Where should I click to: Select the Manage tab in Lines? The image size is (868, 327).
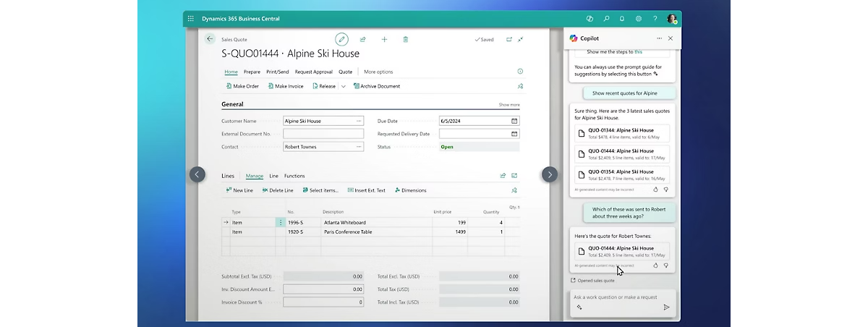point(255,176)
